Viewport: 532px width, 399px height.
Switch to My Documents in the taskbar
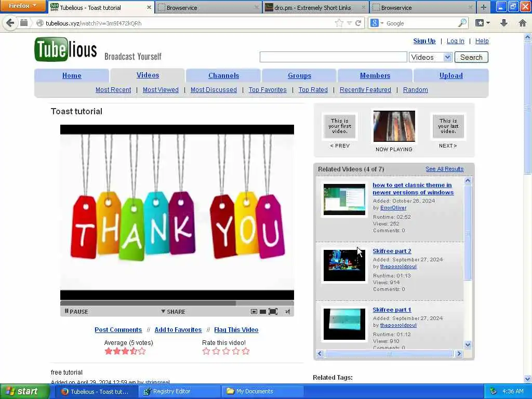tap(262, 391)
